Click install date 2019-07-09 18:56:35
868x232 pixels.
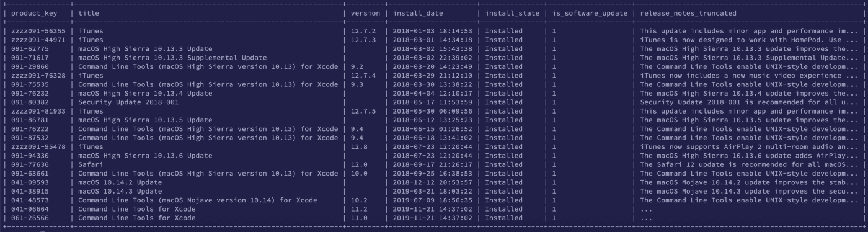pos(432,200)
